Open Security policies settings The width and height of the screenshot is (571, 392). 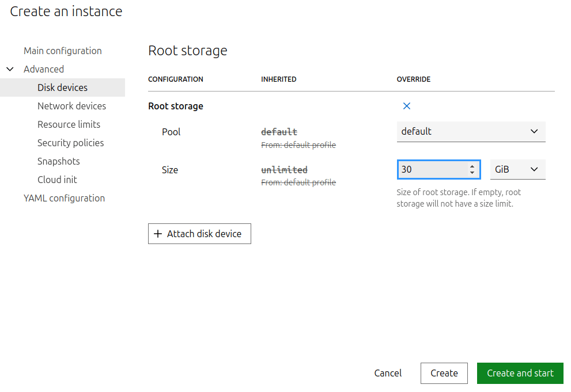pyautogui.click(x=70, y=143)
